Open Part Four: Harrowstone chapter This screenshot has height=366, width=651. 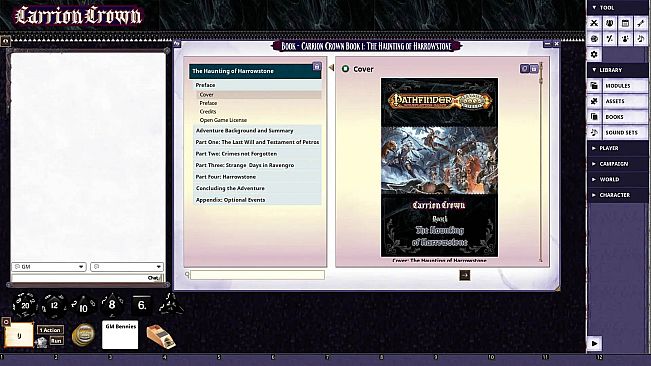click(x=257, y=177)
